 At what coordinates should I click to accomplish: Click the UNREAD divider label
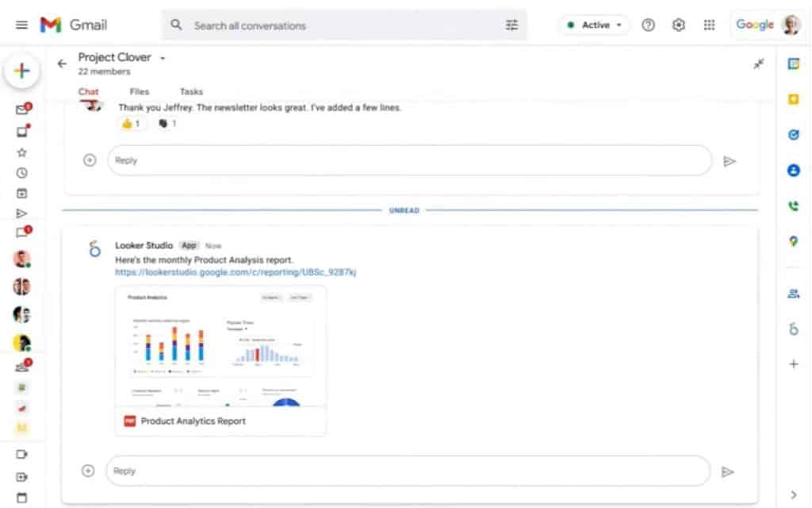pyautogui.click(x=404, y=210)
